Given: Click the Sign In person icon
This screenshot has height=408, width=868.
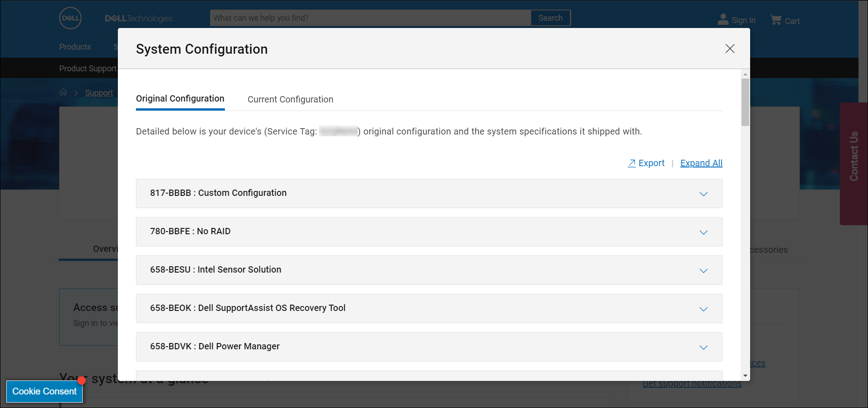Looking at the screenshot, I should click(x=723, y=19).
